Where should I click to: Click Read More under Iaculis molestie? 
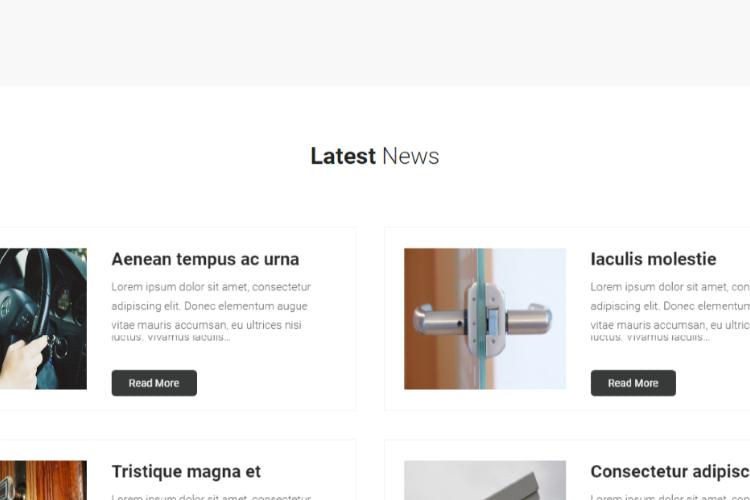(633, 383)
